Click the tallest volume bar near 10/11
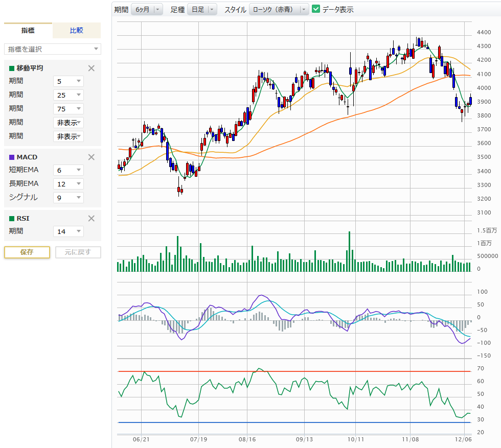Screen dimensions: 501x448 pos(350,251)
